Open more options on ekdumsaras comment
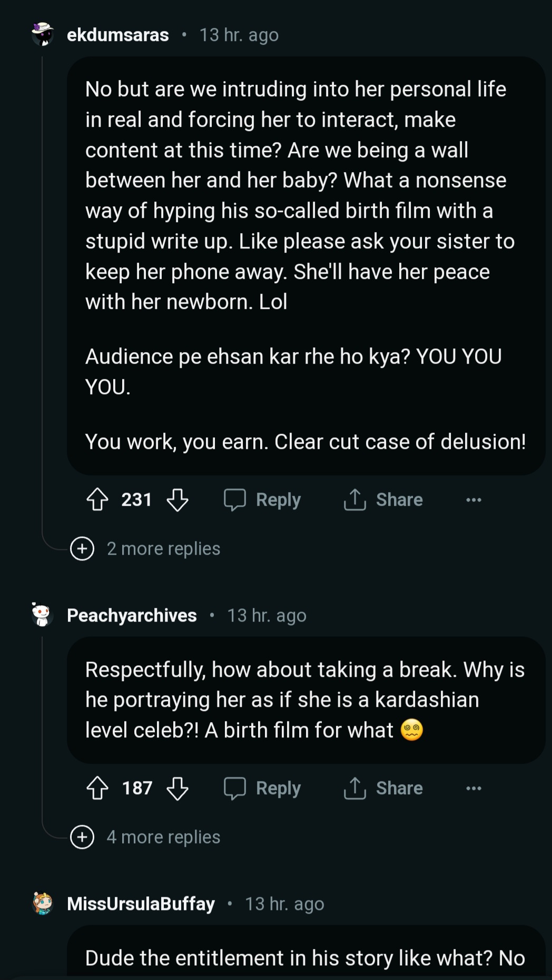Screen dimensions: 552x980 pyautogui.click(x=474, y=499)
